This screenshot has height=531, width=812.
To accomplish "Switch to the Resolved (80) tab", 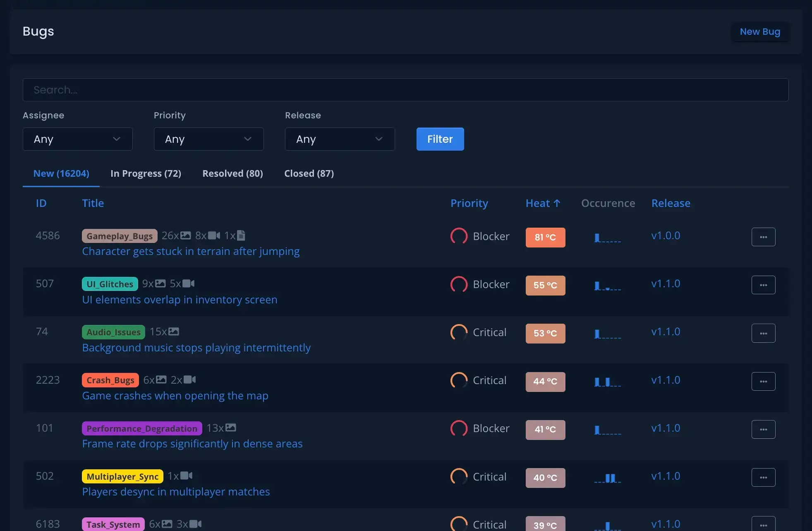I will 232,173.
